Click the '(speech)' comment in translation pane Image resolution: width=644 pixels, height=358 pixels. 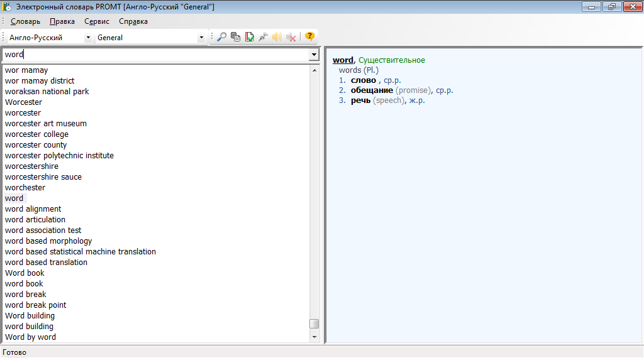(x=389, y=100)
